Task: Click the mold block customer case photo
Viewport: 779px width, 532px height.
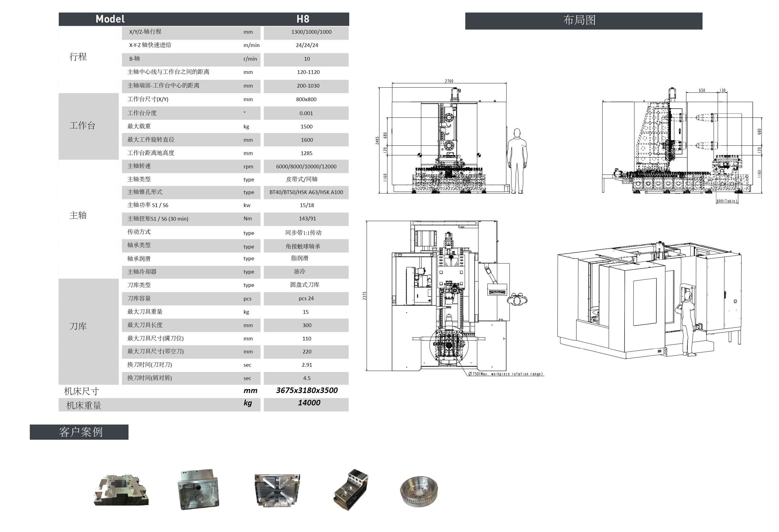Action: click(x=121, y=490)
